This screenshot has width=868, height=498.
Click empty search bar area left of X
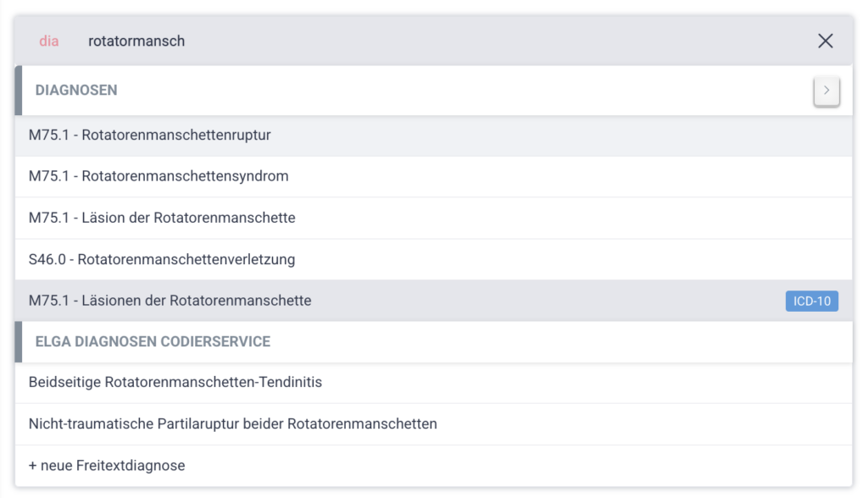(x=509, y=41)
